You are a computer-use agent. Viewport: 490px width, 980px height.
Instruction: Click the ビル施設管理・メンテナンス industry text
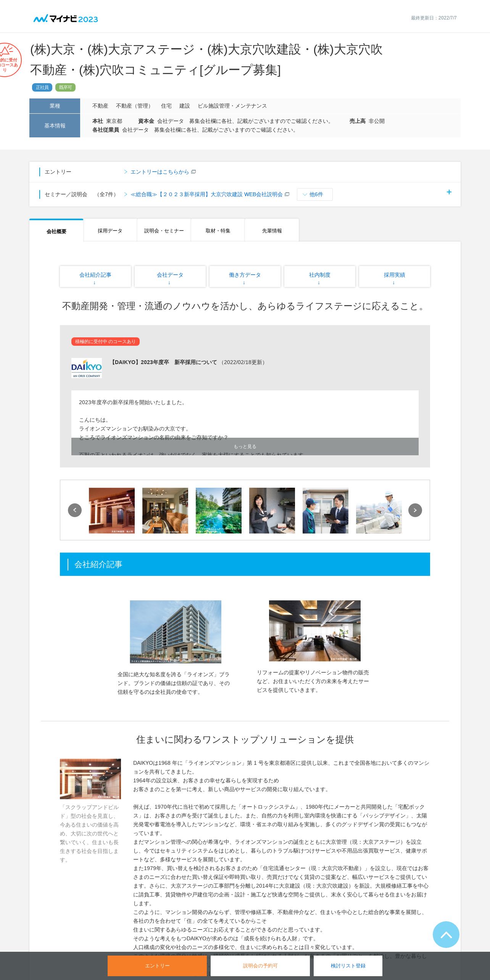tap(232, 106)
